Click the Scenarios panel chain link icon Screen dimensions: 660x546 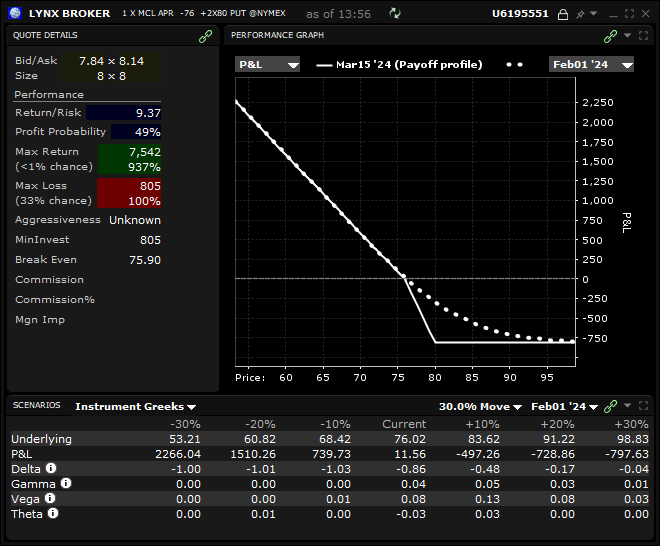tap(610, 406)
